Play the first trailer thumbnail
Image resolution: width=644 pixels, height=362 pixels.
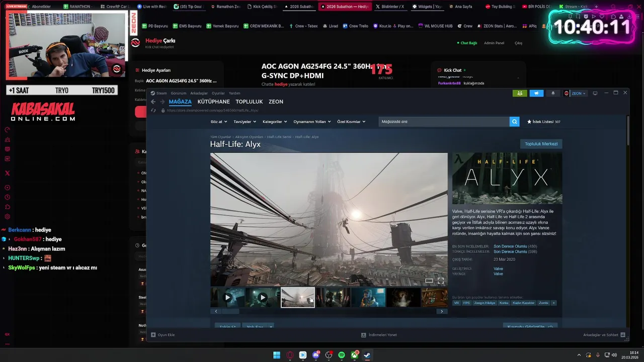coord(227,297)
